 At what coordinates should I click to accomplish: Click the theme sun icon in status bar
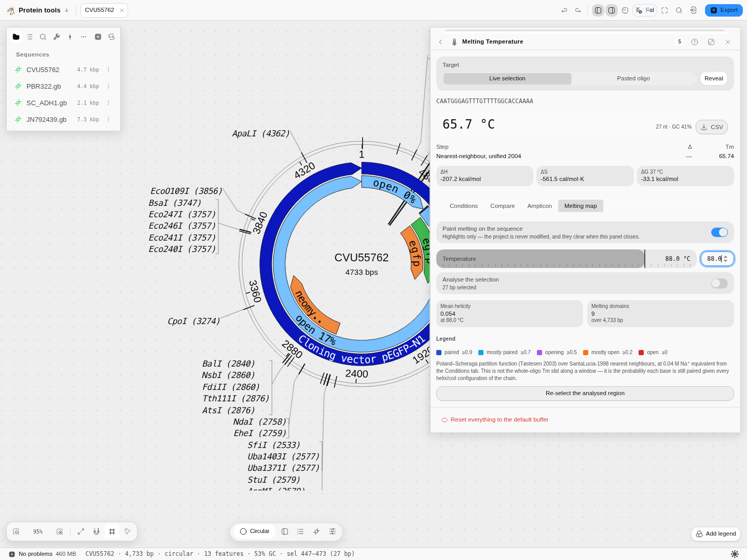pos(735,554)
